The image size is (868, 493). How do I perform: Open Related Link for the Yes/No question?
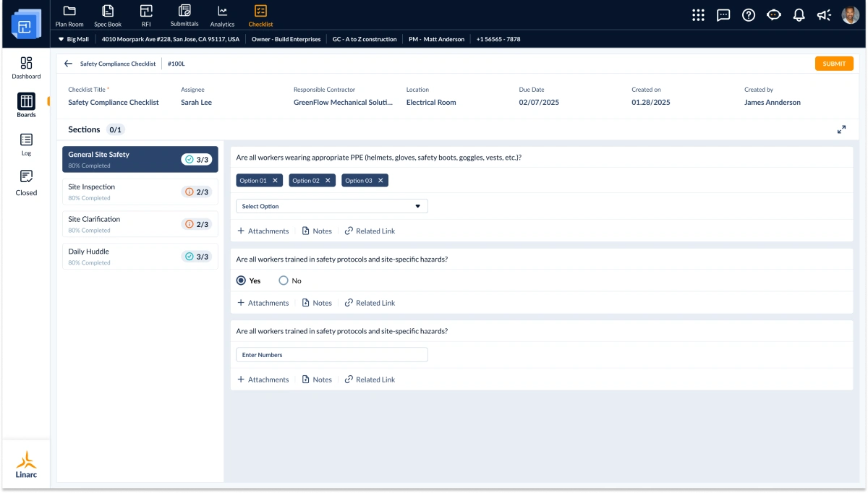(370, 303)
